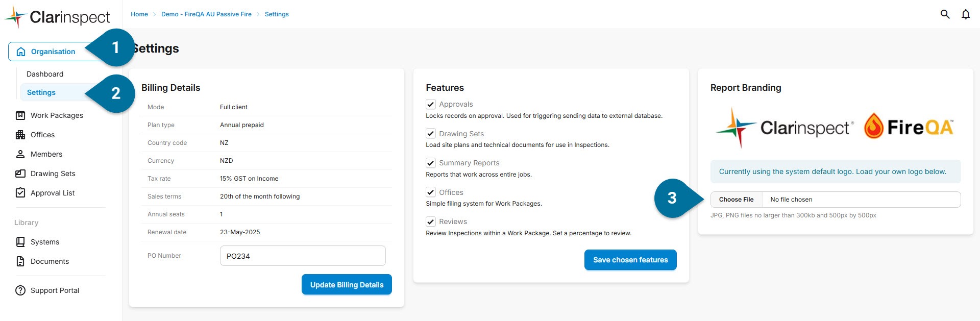Click the Systems library icon

pyautogui.click(x=20, y=242)
